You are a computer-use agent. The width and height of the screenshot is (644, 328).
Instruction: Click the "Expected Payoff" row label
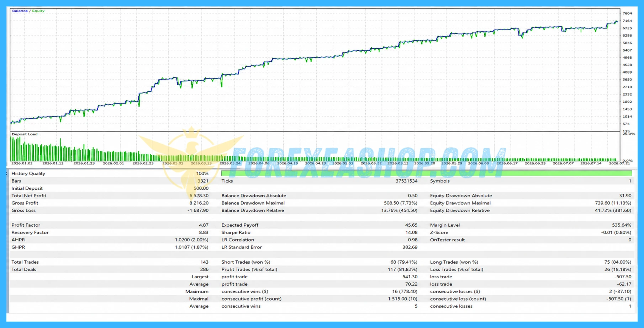240,225
